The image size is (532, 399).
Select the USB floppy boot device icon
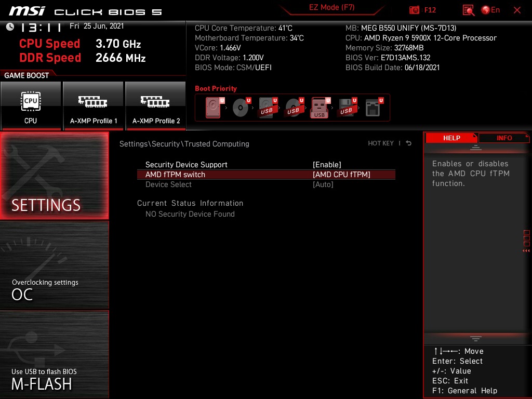pos(347,108)
